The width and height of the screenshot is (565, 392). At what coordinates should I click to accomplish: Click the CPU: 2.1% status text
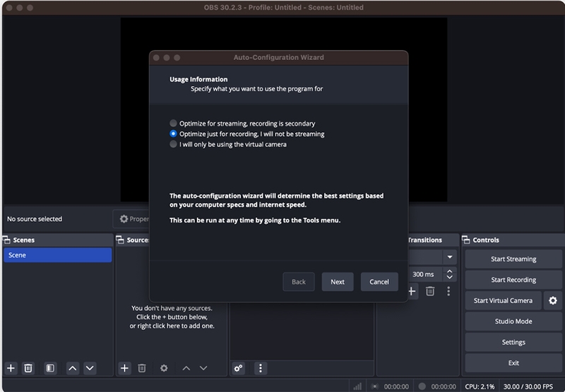(480, 386)
